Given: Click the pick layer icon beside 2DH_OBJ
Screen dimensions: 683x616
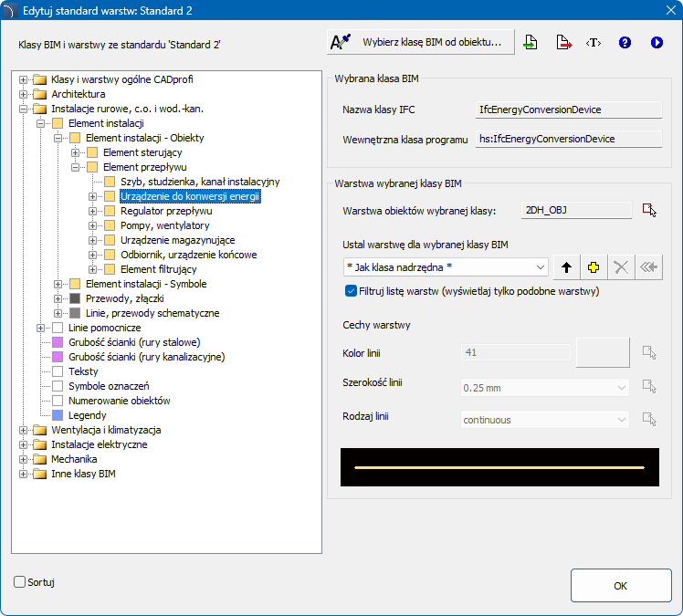Looking at the screenshot, I should coord(649,211).
